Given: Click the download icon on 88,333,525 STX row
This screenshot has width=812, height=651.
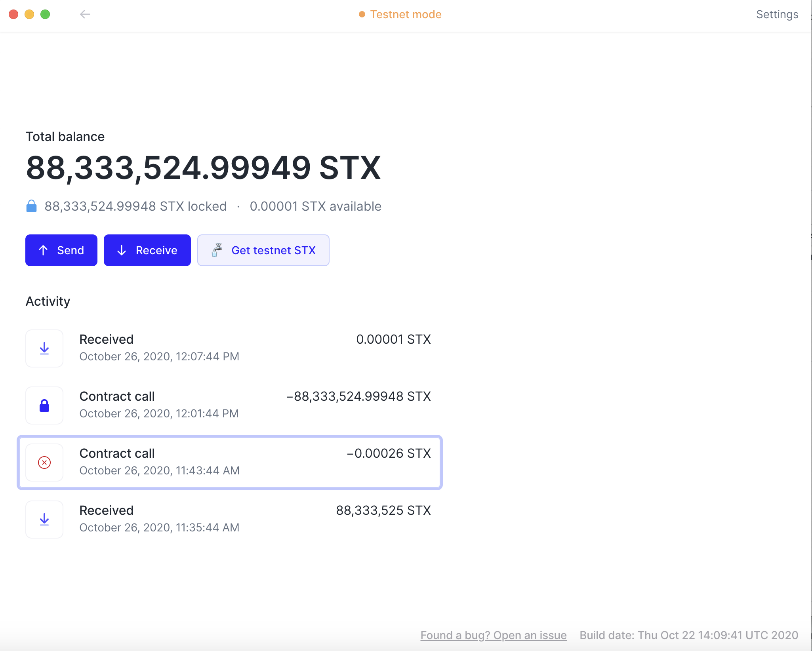Looking at the screenshot, I should (x=44, y=519).
